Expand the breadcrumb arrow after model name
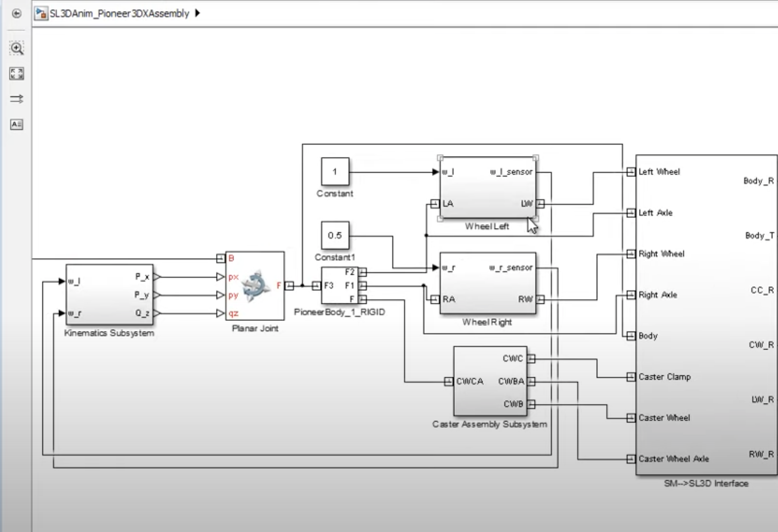The height and width of the screenshot is (532, 778). (197, 13)
